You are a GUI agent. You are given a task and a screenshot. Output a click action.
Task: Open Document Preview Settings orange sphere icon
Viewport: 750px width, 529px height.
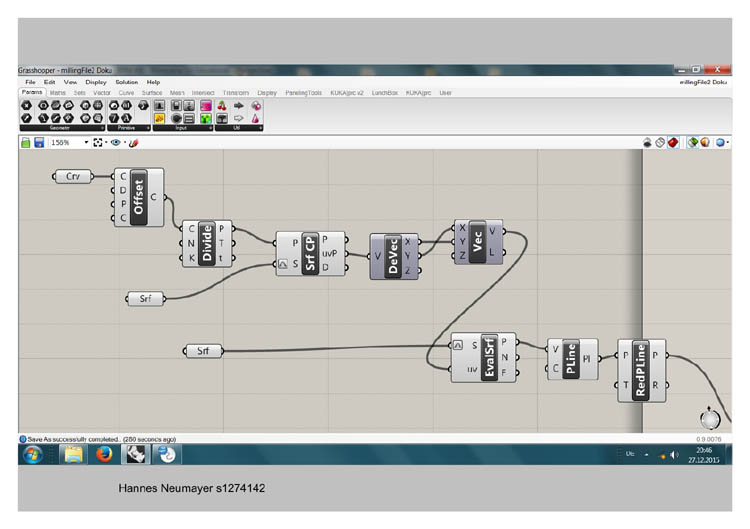705,143
